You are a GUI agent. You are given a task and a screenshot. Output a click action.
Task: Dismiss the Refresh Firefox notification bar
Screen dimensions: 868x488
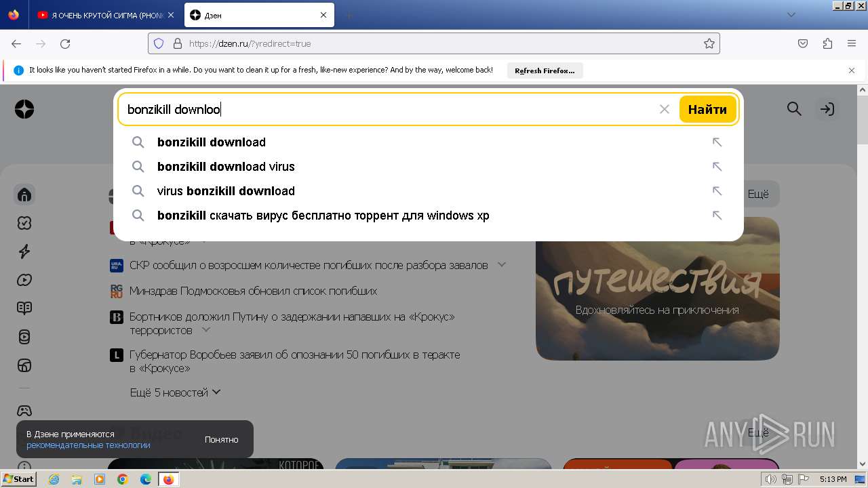coord(852,70)
